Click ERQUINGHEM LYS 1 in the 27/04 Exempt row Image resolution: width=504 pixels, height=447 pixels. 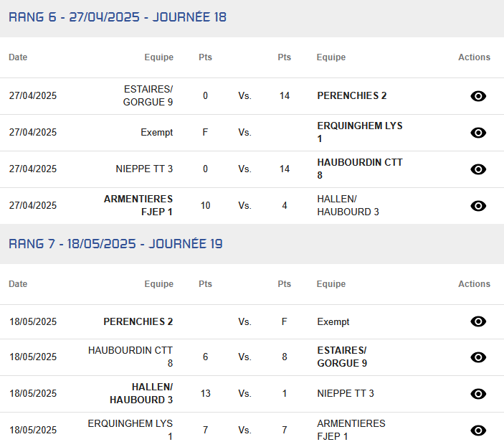coord(360,132)
